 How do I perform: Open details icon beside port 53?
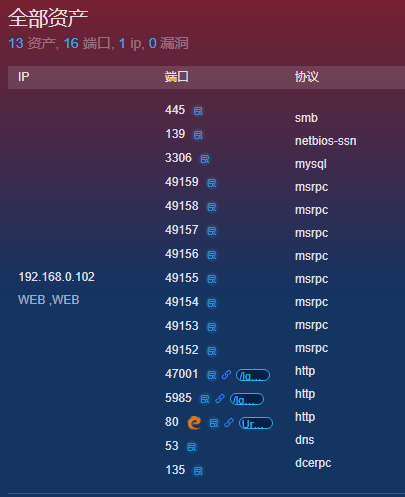click(x=191, y=447)
